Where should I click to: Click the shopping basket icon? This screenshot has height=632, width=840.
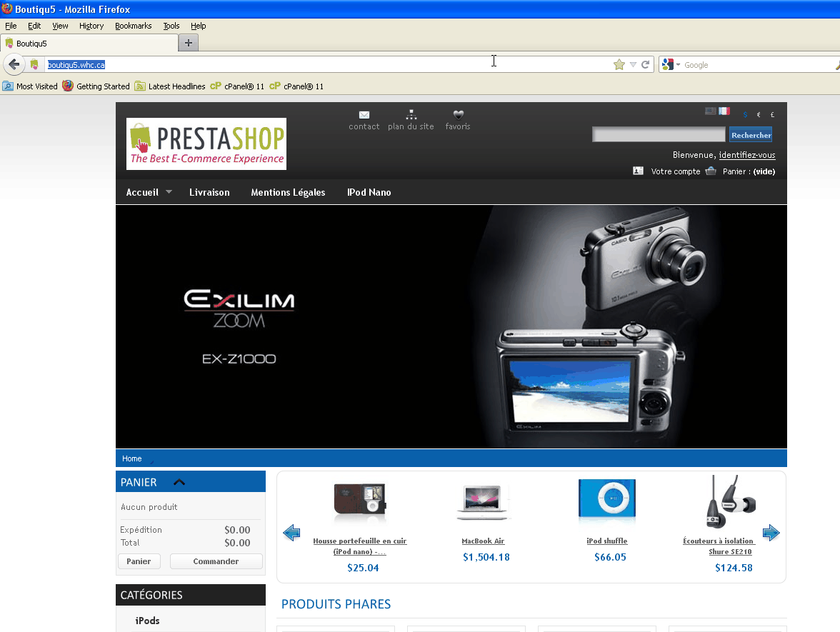point(711,171)
